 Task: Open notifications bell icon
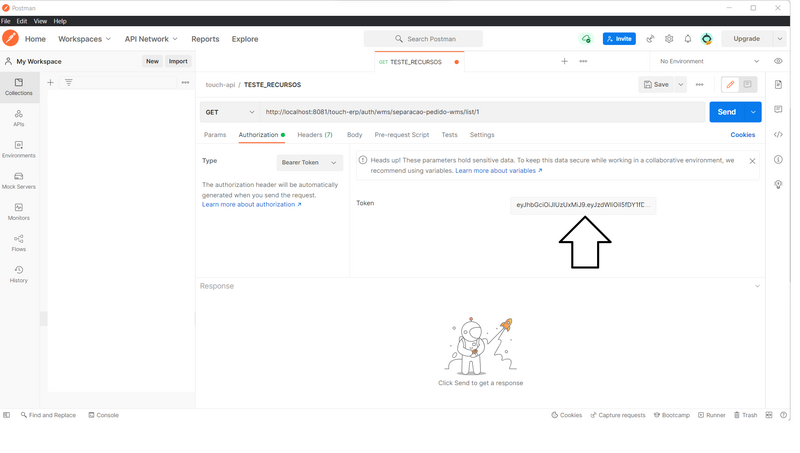pyautogui.click(x=688, y=39)
